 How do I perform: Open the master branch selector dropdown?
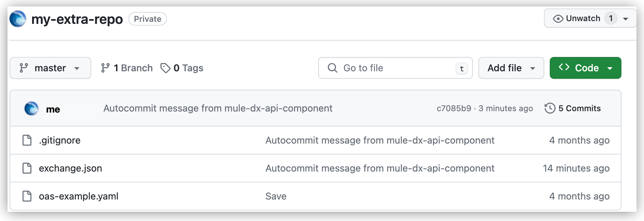coord(50,68)
